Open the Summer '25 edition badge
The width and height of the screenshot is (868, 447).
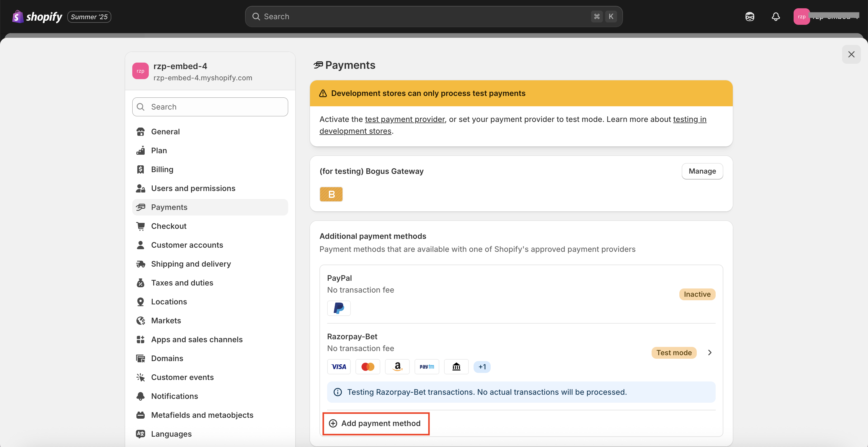89,17
